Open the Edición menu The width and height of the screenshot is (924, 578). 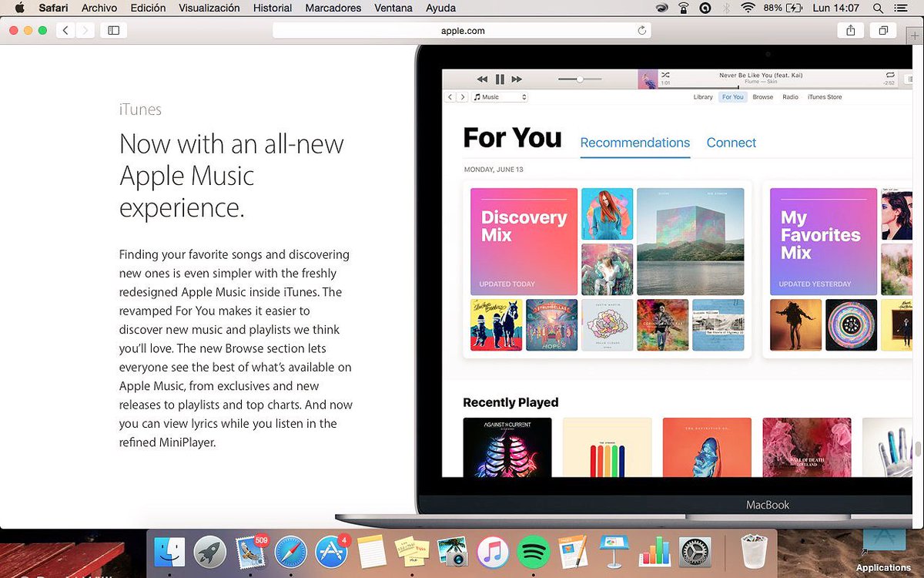148,8
